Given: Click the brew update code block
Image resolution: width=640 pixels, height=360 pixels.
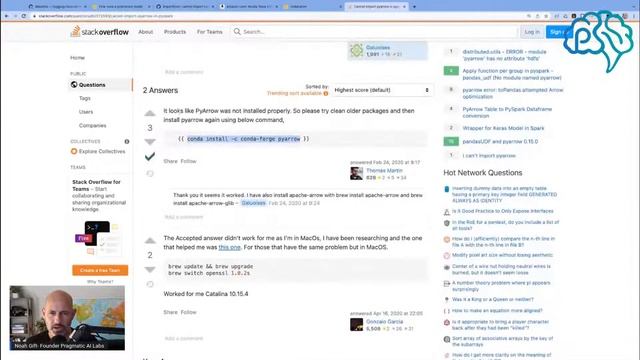Looking at the screenshot, I should pos(296,270).
